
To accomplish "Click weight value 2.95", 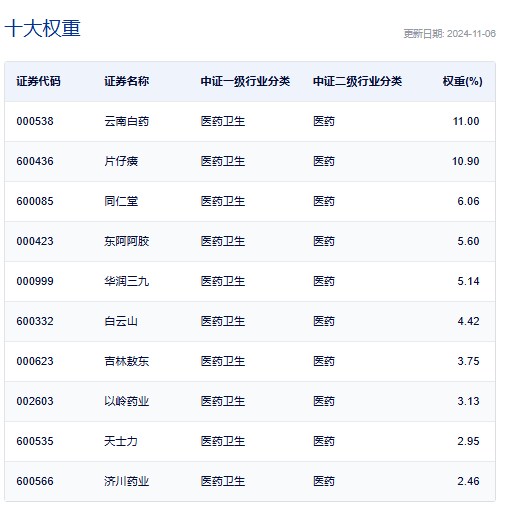I will 468,441.
